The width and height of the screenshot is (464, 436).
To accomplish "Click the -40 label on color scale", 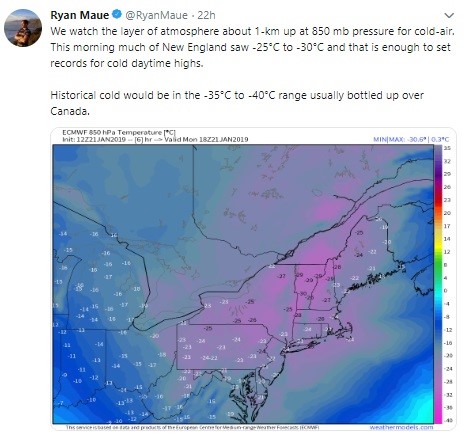I will coord(448,420).
